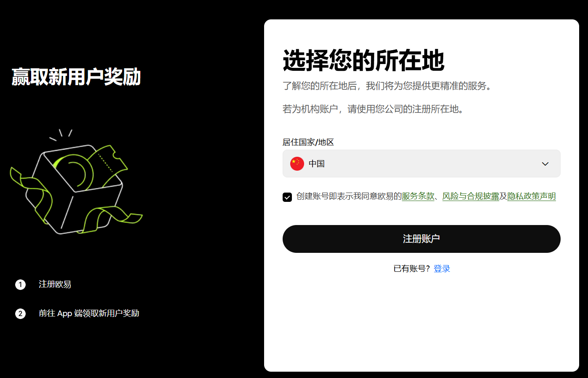588x378 pixels.
Task: Click the 居住国家/地区 label
Action: (x=308, y=142)
